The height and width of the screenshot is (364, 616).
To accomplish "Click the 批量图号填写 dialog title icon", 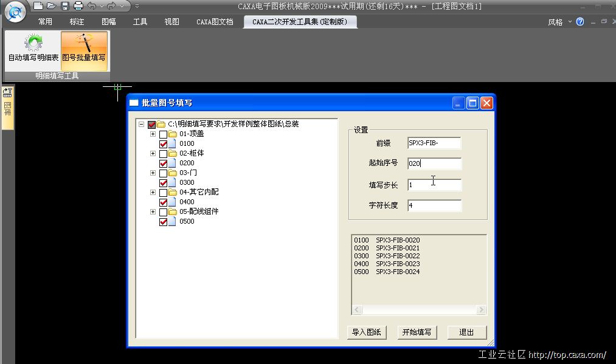I will 134,103.
